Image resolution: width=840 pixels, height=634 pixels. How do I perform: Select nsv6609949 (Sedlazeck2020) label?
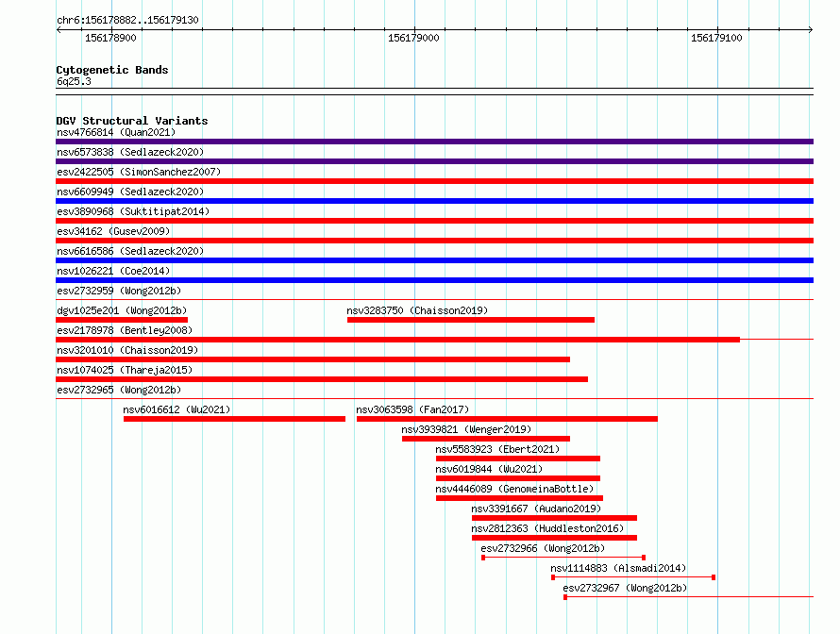tap(130, 192)
